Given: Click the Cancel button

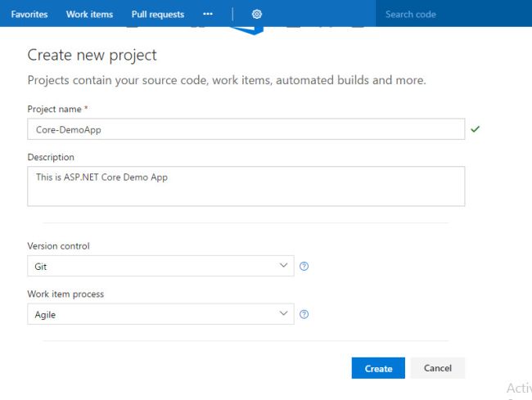Looking at the screenshot, I should [438, 368].
